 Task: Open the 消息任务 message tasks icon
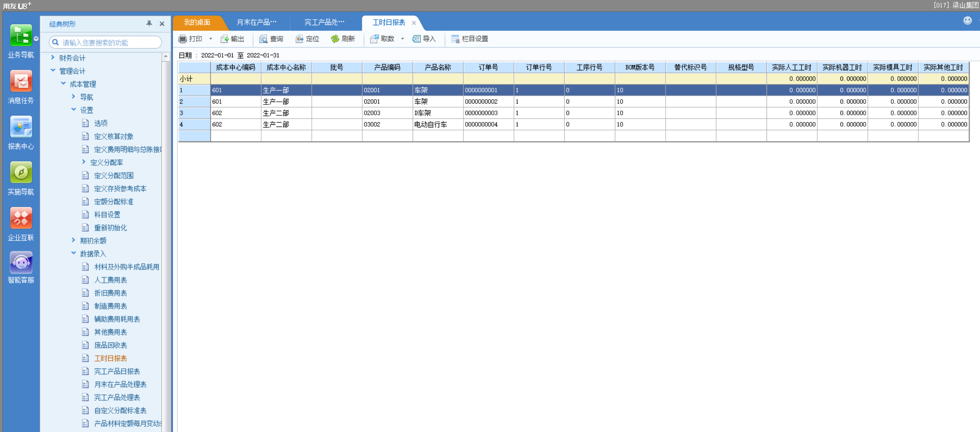21,81
